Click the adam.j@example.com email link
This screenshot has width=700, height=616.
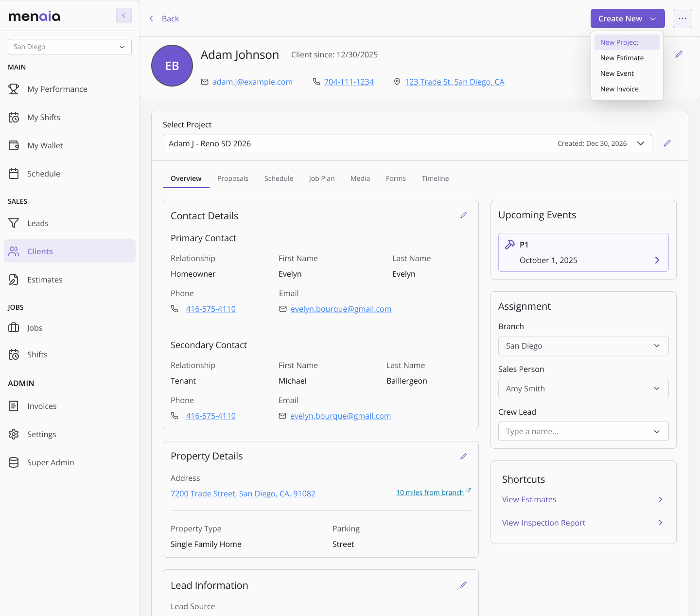252,82
